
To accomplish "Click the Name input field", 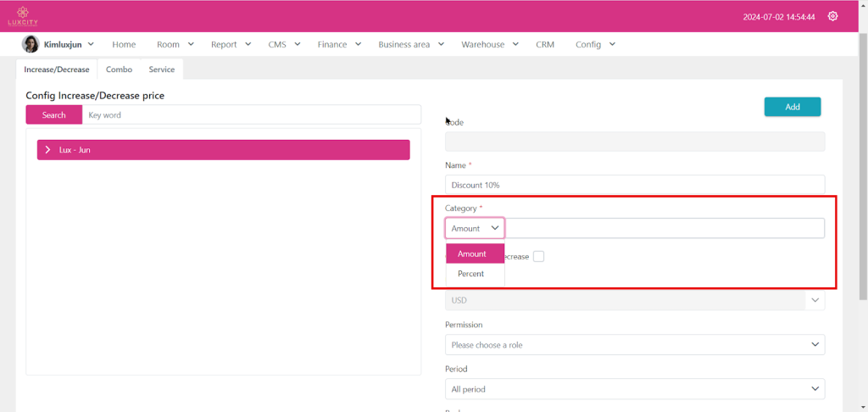I will 634,184.
